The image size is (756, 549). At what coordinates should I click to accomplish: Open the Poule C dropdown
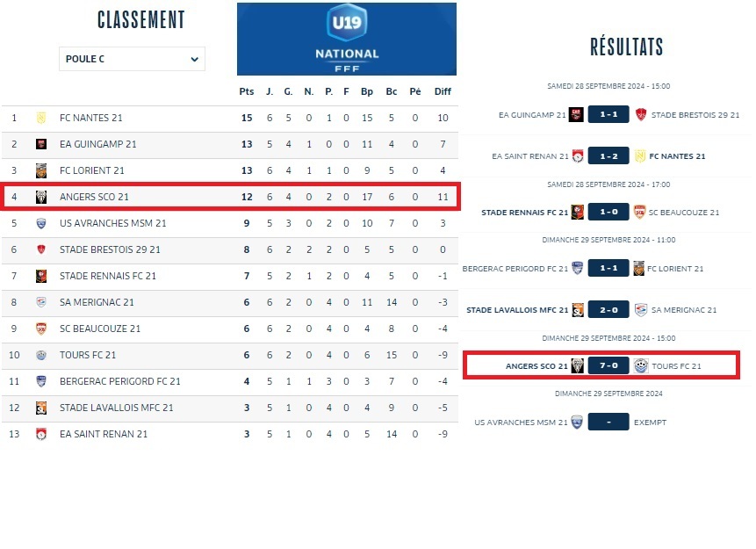pos(132,59)
